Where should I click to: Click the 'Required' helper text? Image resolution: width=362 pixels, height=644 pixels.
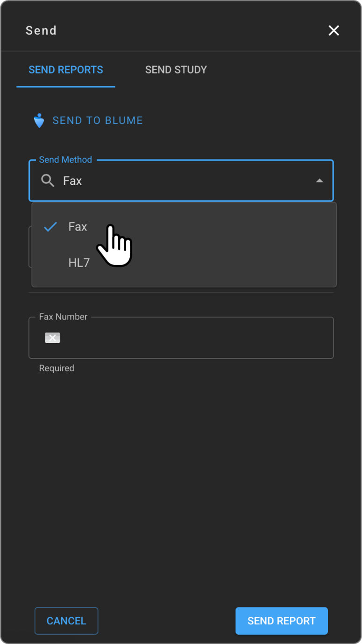click(57, 368)
